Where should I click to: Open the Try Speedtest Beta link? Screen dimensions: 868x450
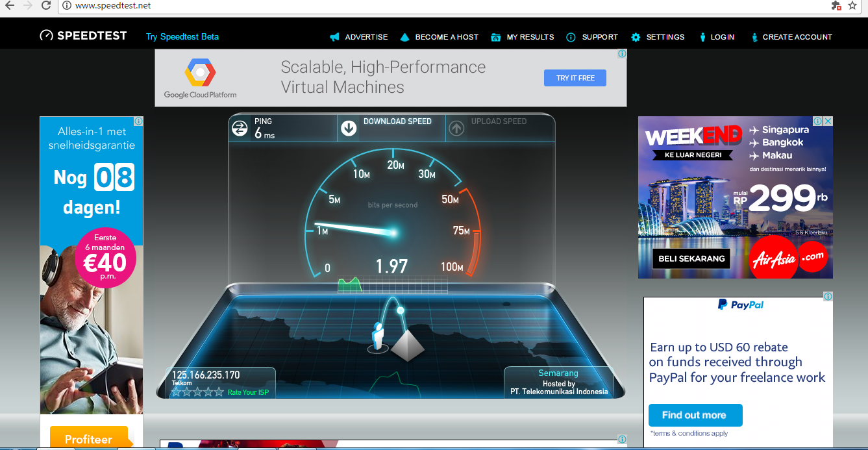tap(182, 37)
